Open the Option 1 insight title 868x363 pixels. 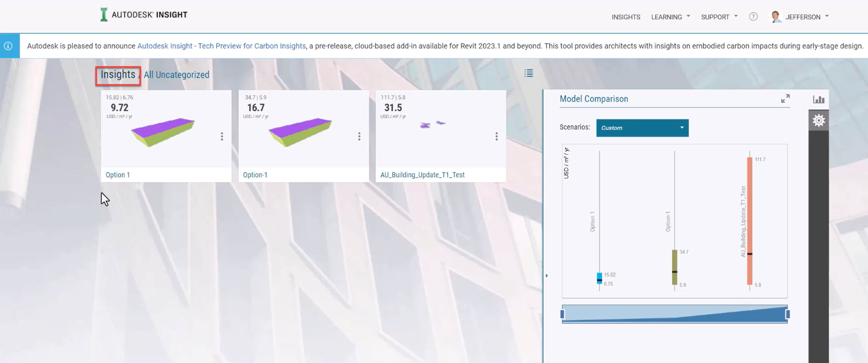click(x=118, y=175)
